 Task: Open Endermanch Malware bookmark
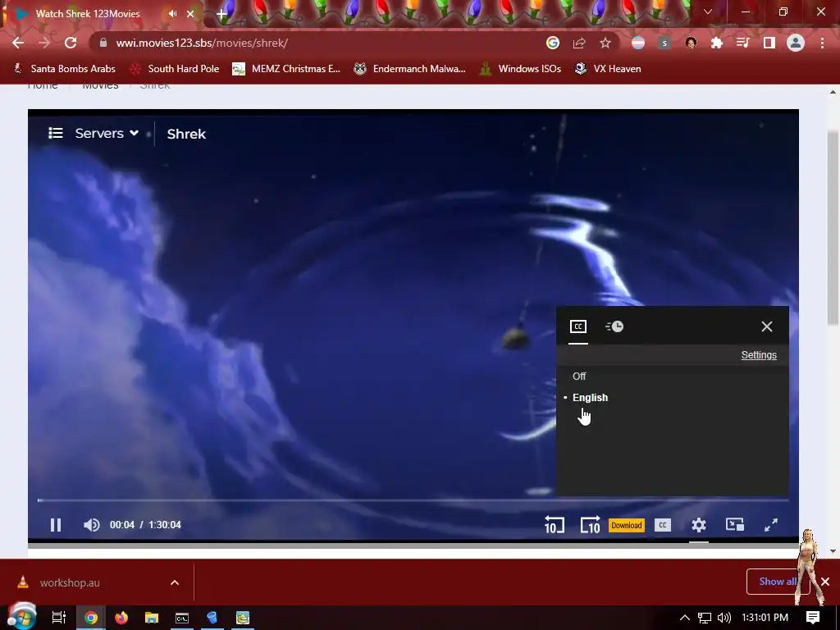click(x=410, y=69)
